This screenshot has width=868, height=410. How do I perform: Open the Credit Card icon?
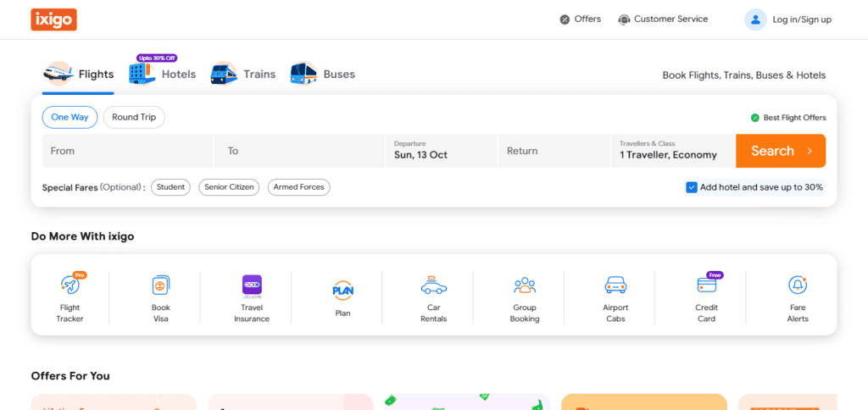point(706,285)
